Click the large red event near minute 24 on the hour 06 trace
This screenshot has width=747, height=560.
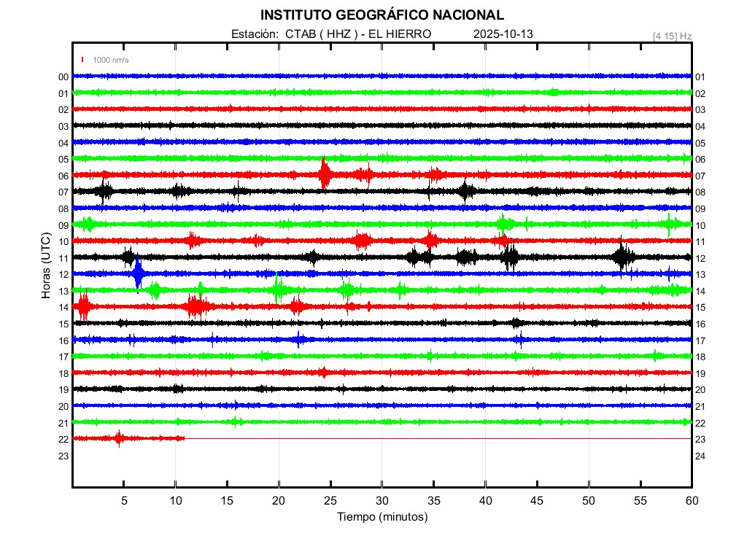pos(325,175)
